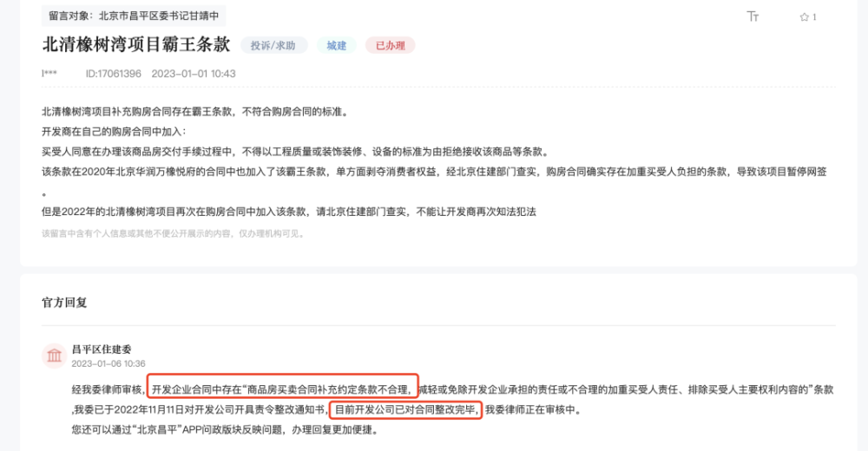The height and width of the screenshot is (451, 868).
Task: Click the 昌平区住建委 institution avatar icon
Action: 54,356
